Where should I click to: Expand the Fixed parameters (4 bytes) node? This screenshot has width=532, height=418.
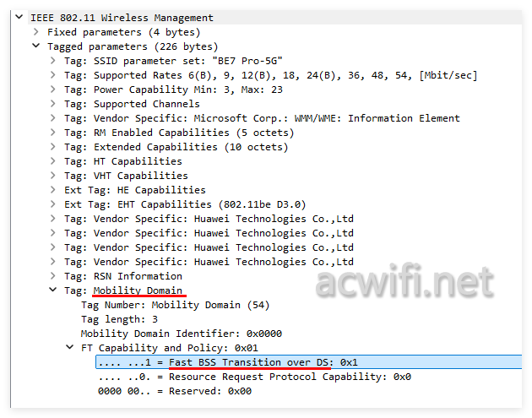click(x=36, y=31)
